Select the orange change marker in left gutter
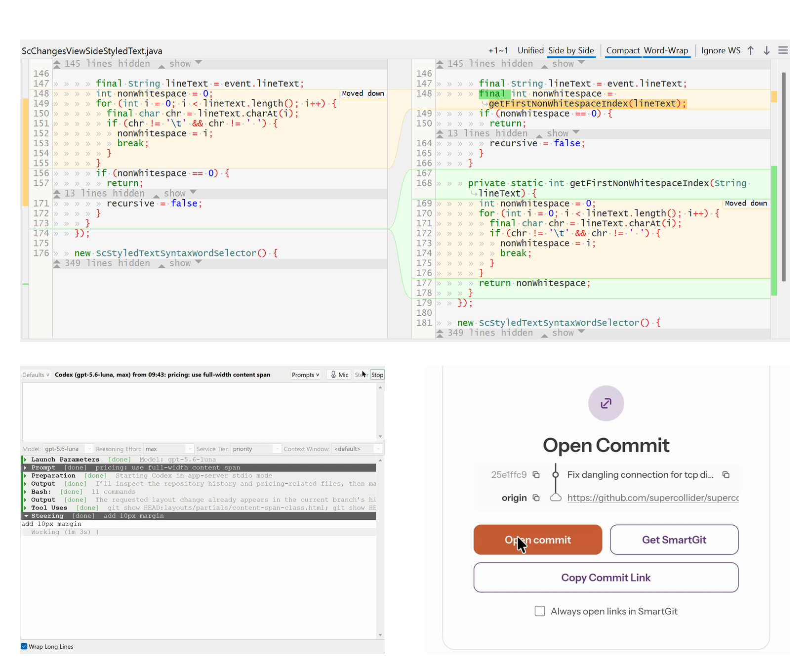This screenshot has height=672, width=810. click(x=25, y=152)
